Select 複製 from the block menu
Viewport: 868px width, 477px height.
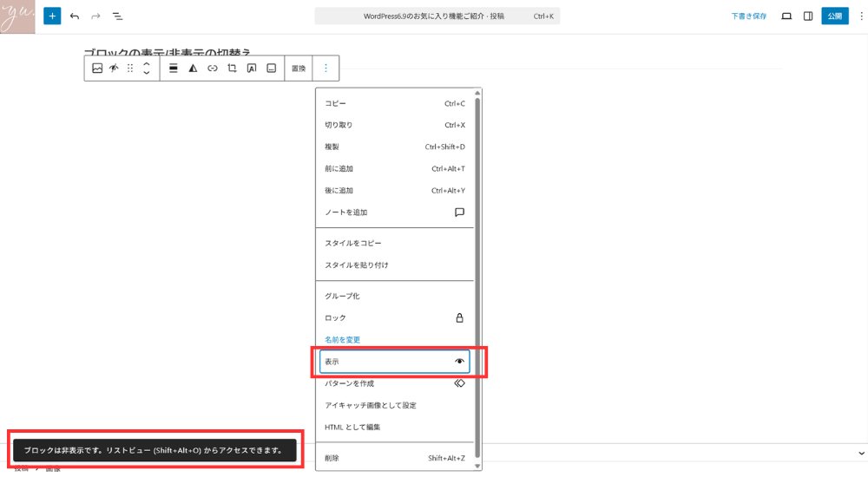click(395, 147)
